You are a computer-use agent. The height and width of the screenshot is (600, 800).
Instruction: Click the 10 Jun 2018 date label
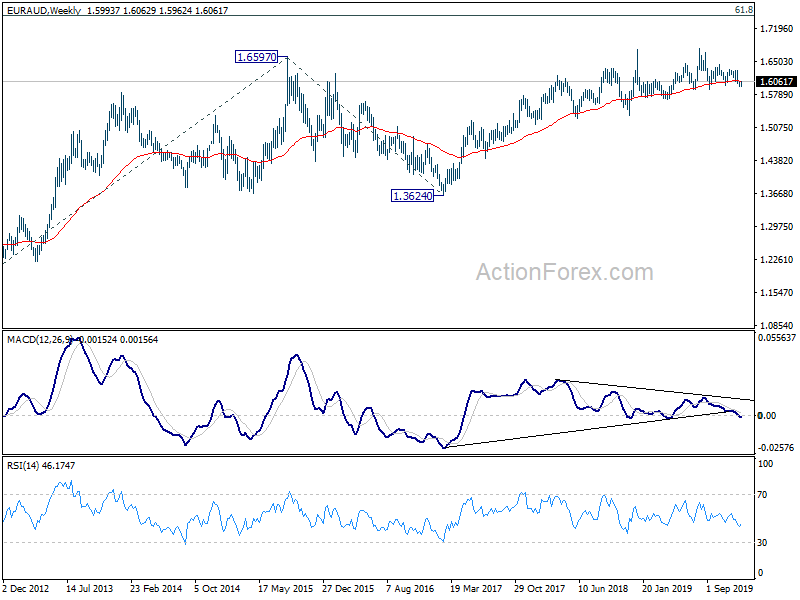pos(604,588)
